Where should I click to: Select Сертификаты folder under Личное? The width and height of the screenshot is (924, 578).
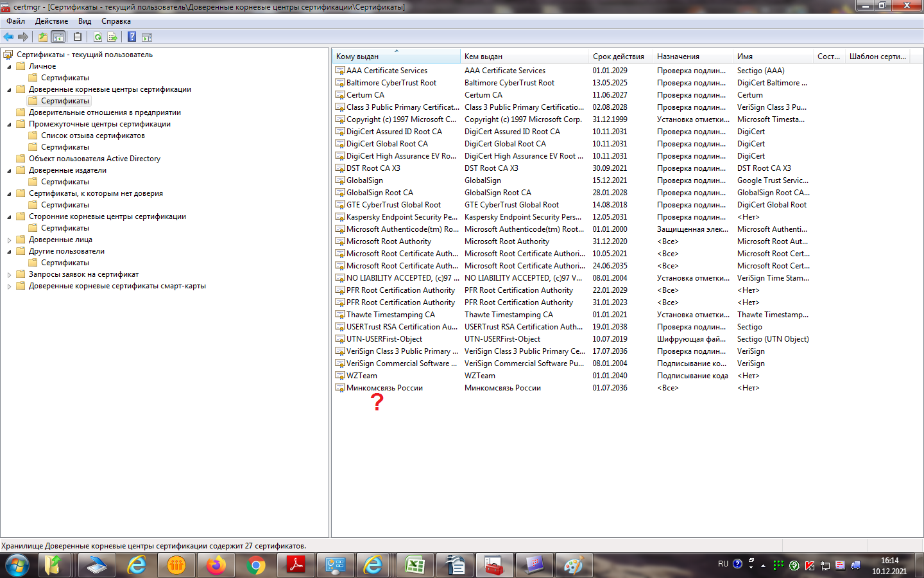coord(65,78)
